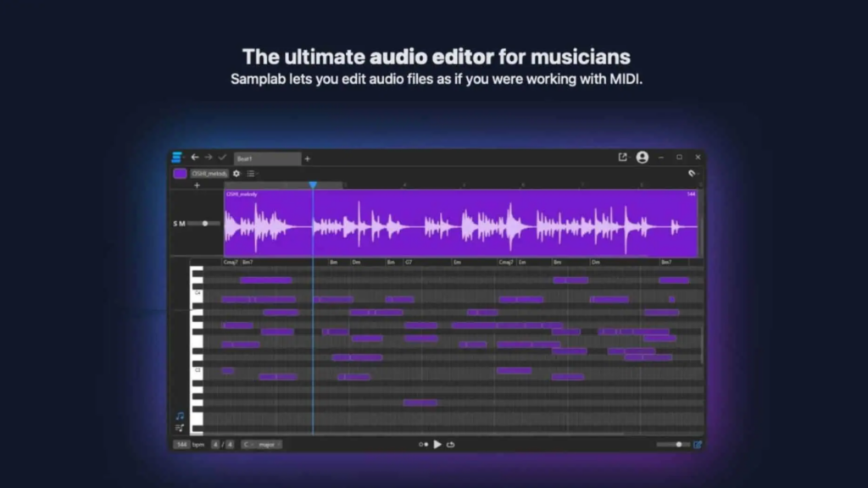Add a new project tab

[307, 158]
